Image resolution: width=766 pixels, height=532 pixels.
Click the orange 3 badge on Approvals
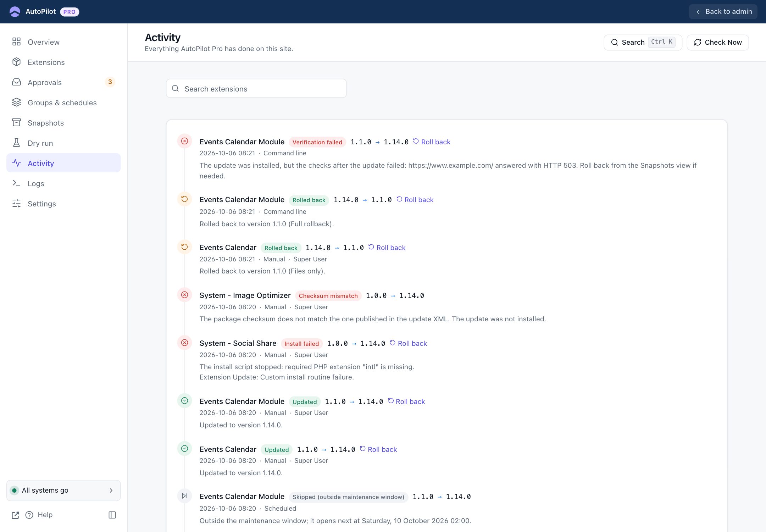coord(110,82)
